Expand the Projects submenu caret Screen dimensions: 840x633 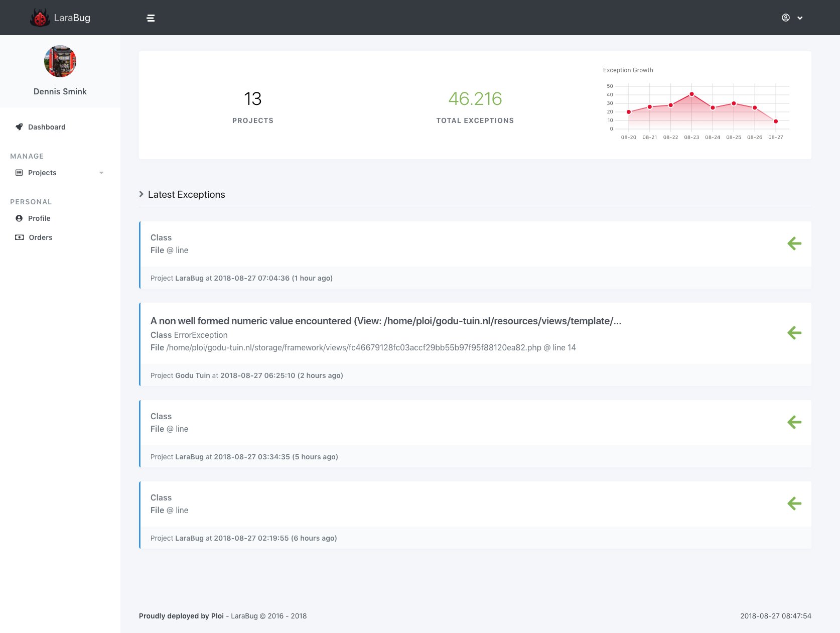tap(101, 173)
